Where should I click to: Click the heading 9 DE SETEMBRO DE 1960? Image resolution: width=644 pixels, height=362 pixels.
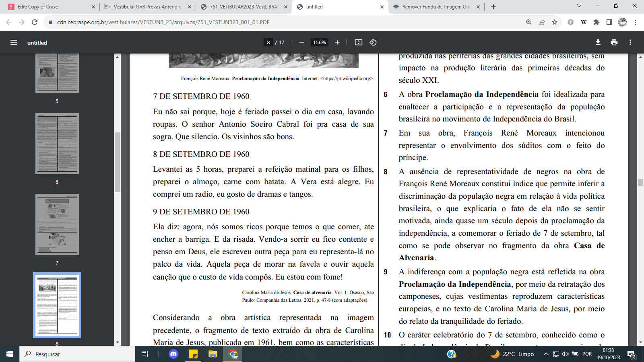tap(201, 212)
